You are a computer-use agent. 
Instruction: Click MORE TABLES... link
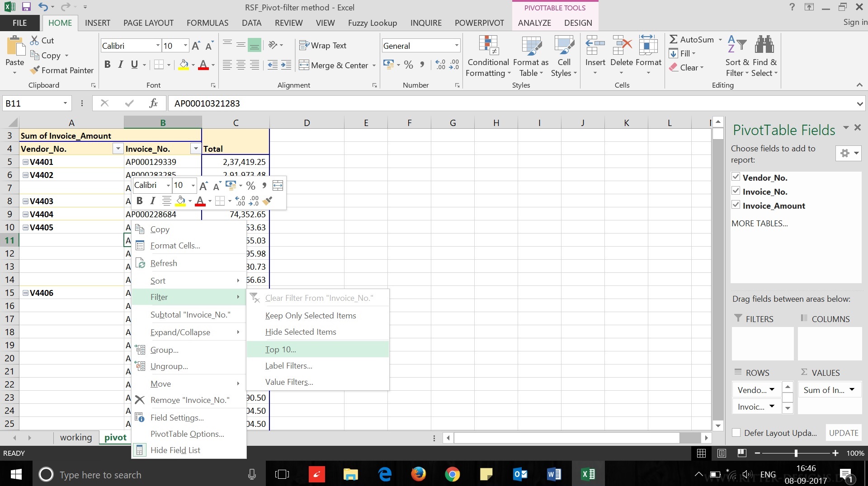(x=759, y=224)
